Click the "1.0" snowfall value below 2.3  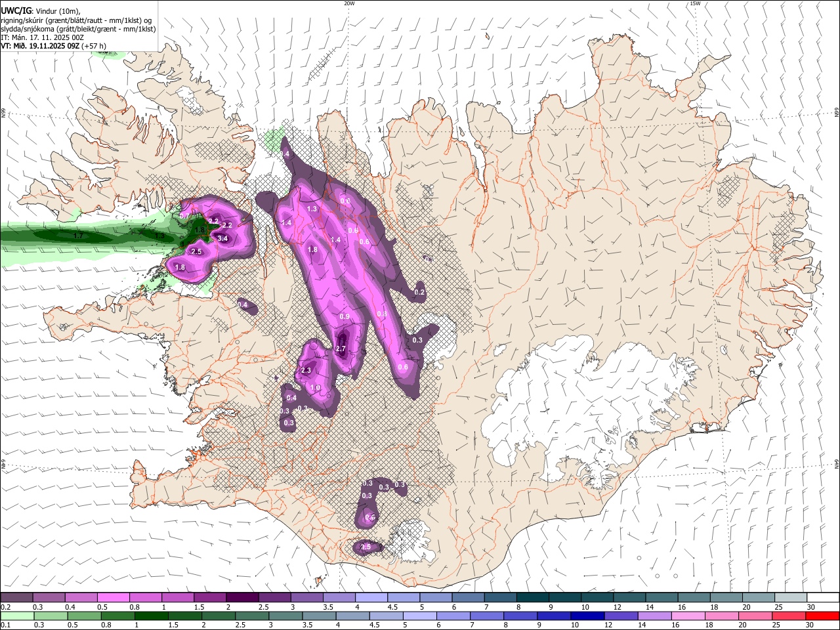click(315, 388)
